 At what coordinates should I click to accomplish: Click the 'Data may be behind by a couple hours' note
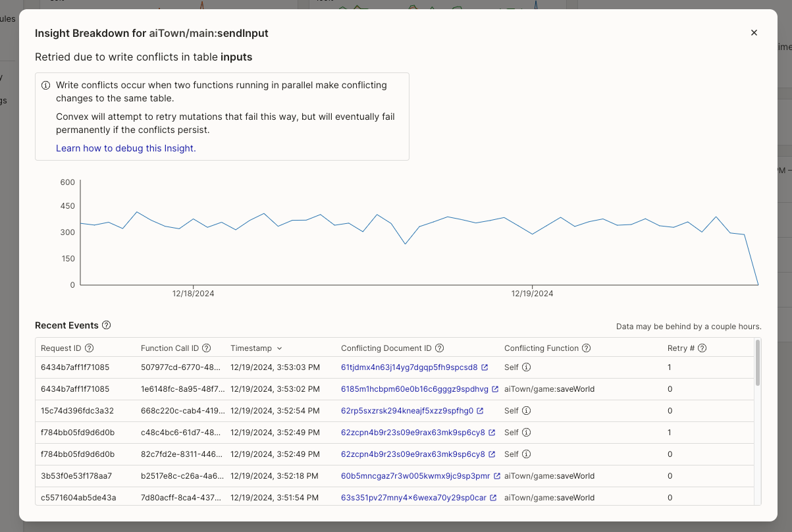[x=689, y=327]
